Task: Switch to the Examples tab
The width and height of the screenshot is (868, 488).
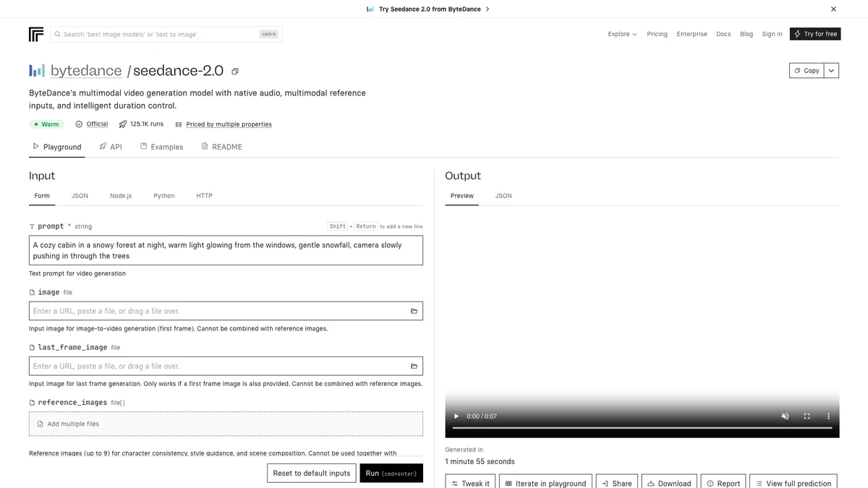Action: point(162,147)
